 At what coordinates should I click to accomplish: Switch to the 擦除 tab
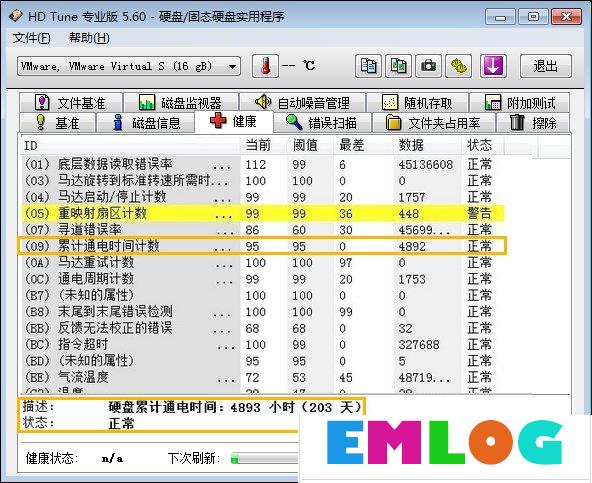click(533, 122)
